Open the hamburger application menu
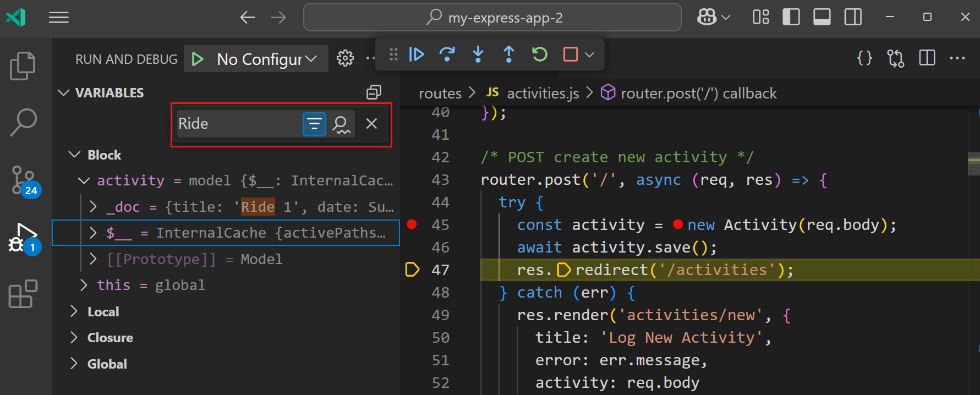 (x=59, y=18)
